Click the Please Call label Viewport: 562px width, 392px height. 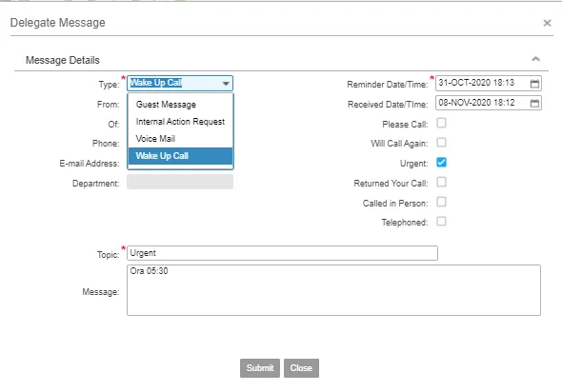click(x=405, y=125)
